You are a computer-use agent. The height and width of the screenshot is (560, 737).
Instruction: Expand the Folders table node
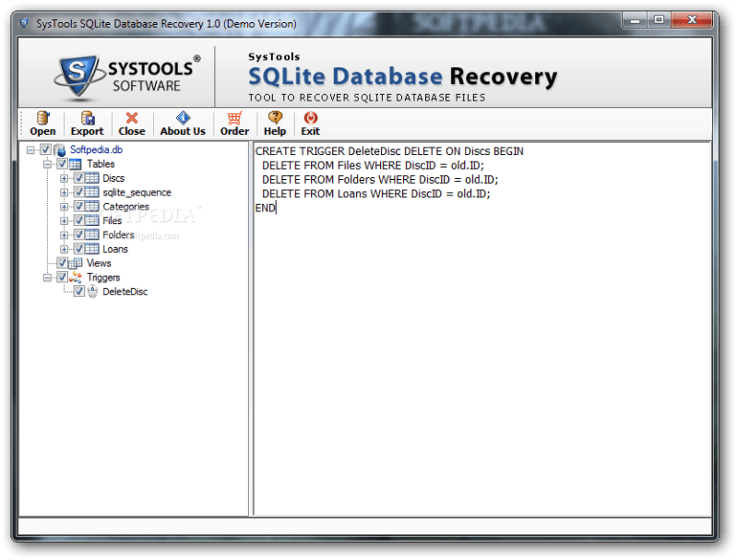click(65, 234)
